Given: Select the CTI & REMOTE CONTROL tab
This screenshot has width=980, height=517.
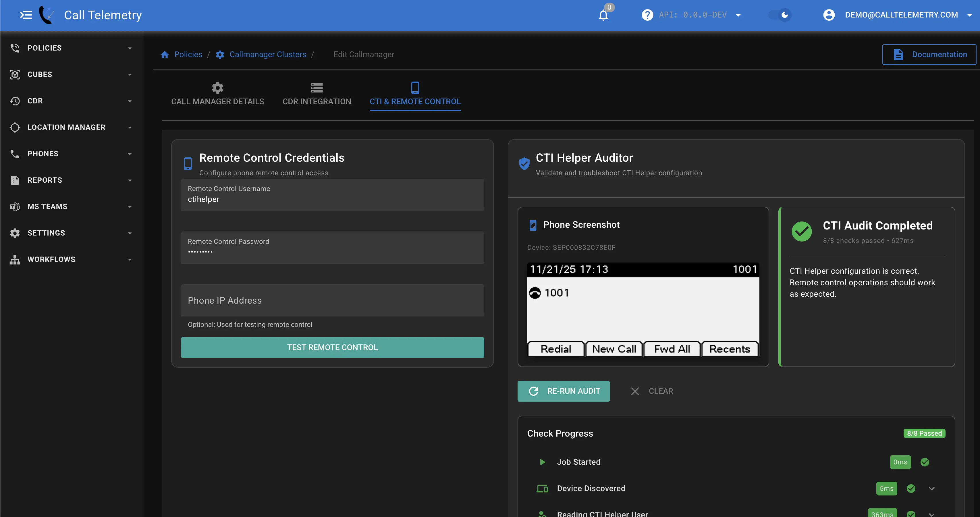Looking at the screenshot, I should tap(415, 94).
